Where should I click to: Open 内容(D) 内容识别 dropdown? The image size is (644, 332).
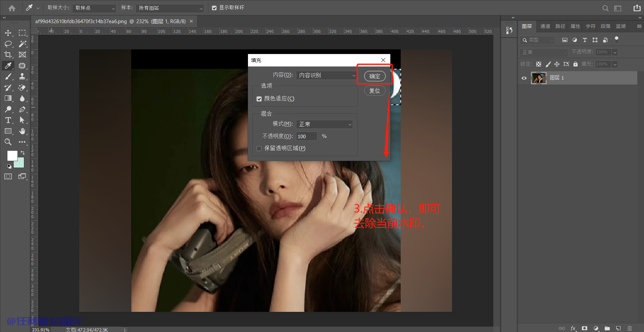(327, 75)
